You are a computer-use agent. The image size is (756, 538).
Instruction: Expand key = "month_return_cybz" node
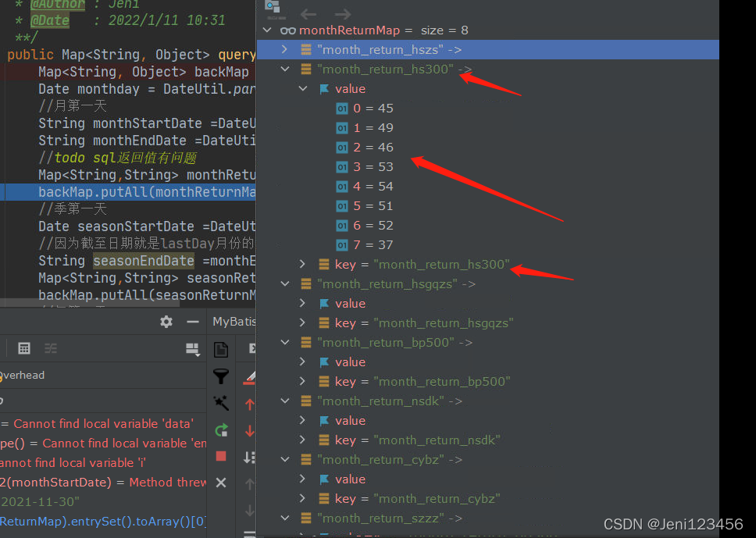point(302,498)
